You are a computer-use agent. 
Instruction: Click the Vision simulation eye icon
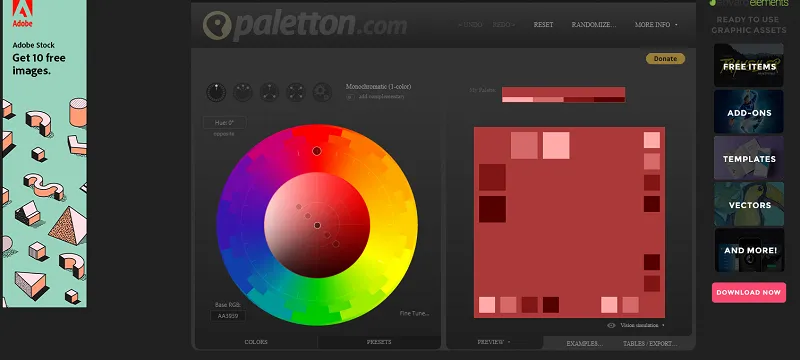611,325
